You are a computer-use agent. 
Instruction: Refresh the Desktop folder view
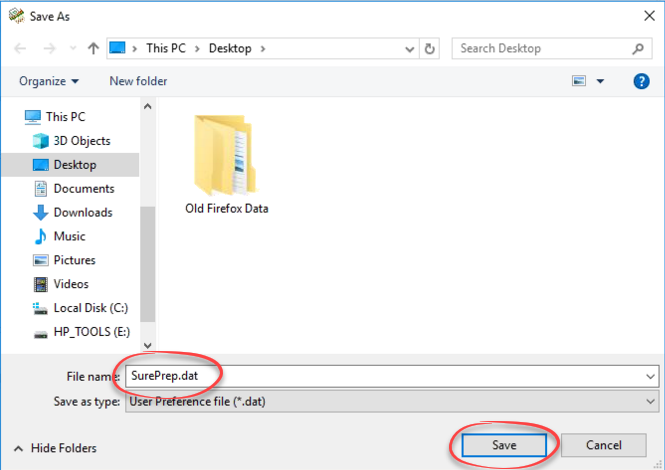(x=429, y=49)
